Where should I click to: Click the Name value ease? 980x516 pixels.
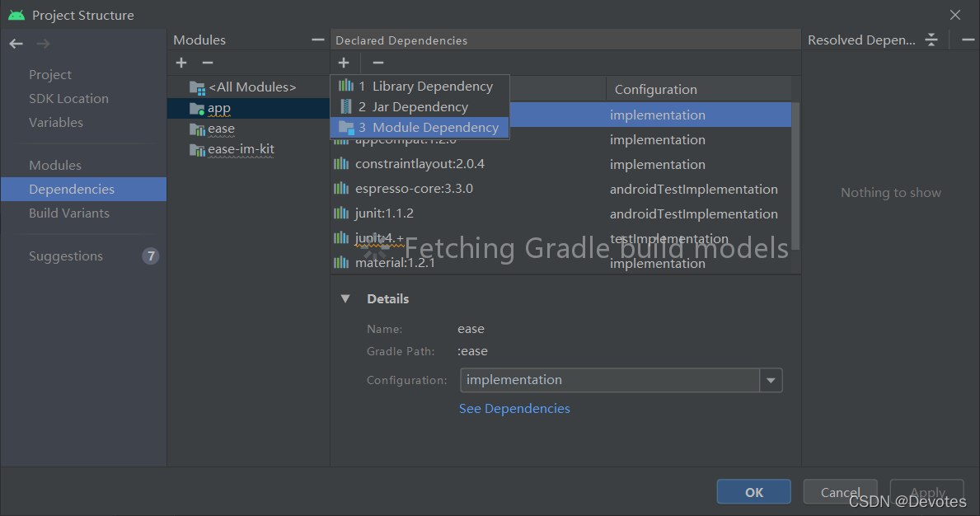point(471,329)
